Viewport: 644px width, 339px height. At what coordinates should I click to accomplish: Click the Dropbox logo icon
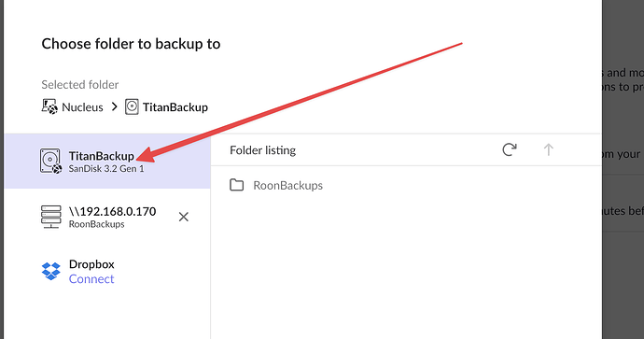click(51, 271)
